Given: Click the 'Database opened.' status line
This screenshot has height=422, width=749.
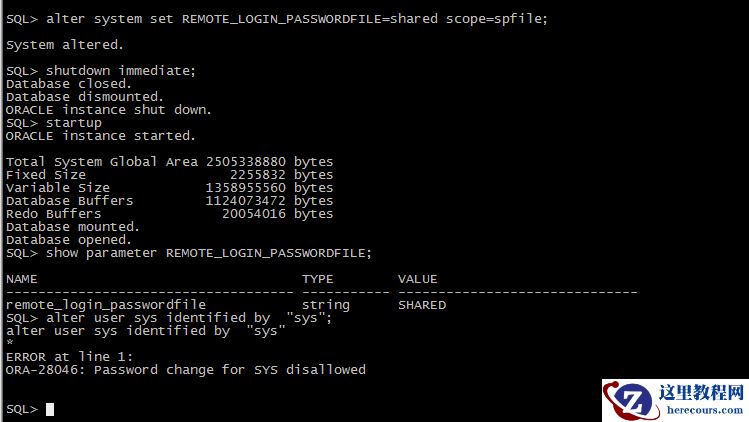Looking at the screenshot, I should tap(68, 240).
